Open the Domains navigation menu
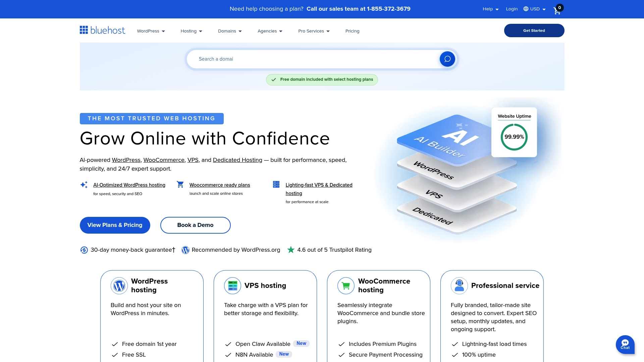The image size is (644, 362). pyautogui.click(x=230, y=31)
